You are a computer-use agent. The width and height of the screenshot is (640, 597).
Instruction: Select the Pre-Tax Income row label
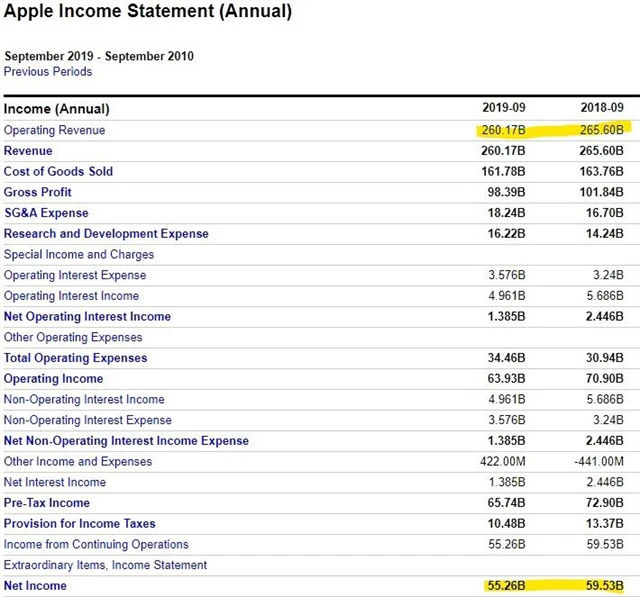(x=47, y=503)
